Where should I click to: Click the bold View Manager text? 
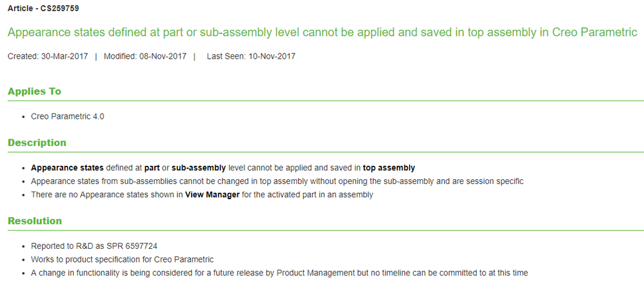tap(212, 195)
